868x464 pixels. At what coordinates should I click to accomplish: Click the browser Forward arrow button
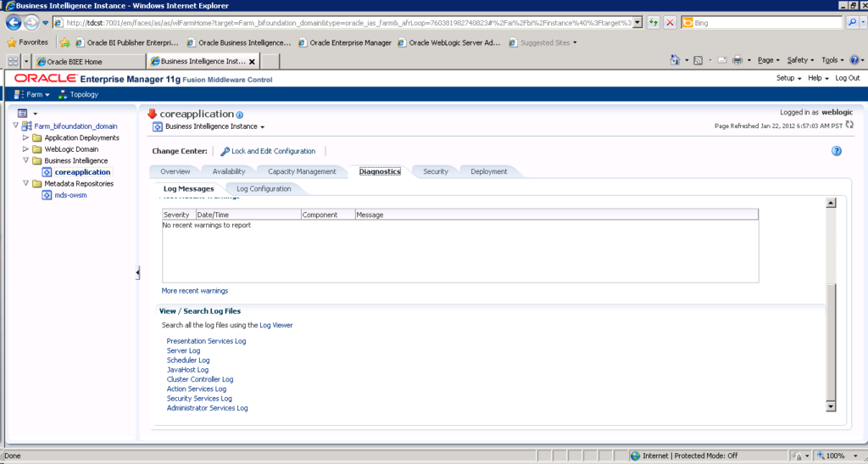coord(31,23)
